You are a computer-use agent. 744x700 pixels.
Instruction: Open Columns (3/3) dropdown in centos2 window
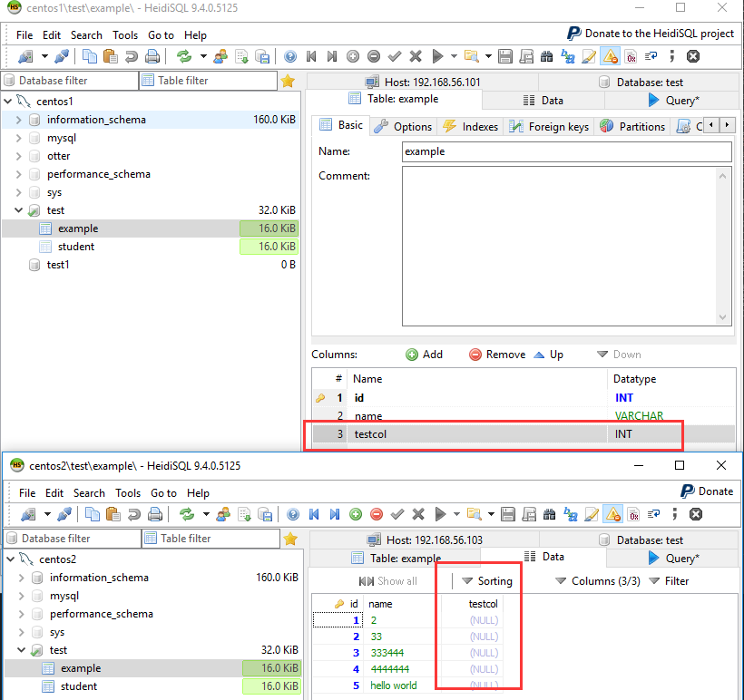coord(598,581)
